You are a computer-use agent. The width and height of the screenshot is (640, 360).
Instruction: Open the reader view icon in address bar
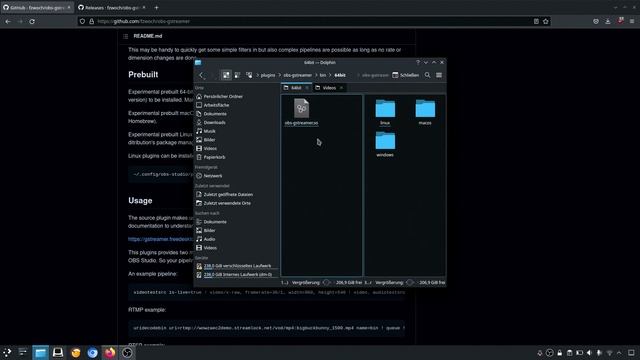pyautogui.click(x=536, y=21)
